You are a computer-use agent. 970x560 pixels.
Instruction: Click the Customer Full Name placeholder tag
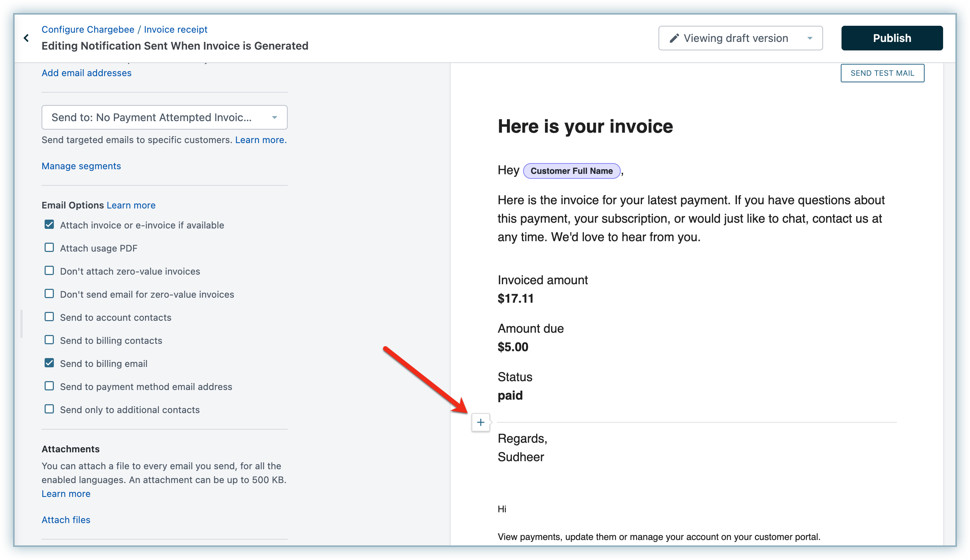(572, 171)
